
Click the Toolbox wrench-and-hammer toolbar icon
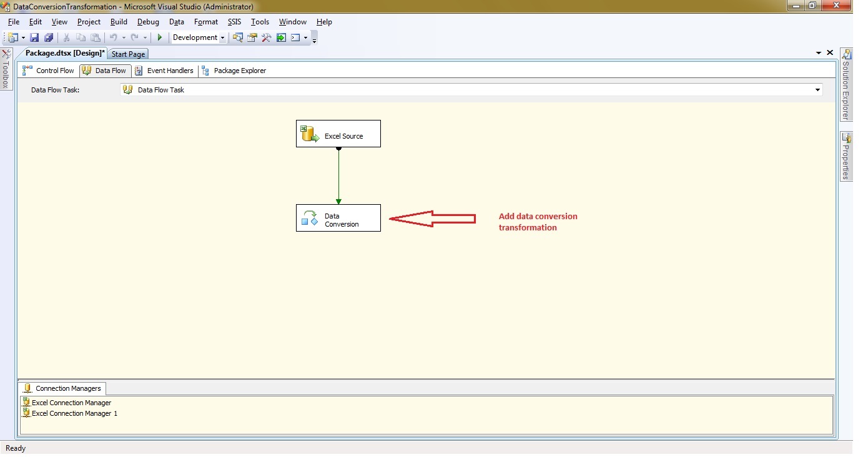[267, 38]
